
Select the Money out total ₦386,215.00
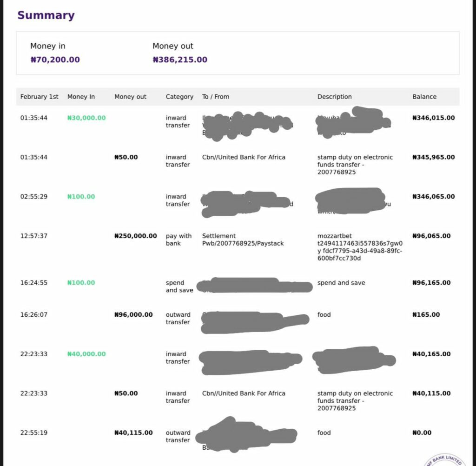[180, 60]
